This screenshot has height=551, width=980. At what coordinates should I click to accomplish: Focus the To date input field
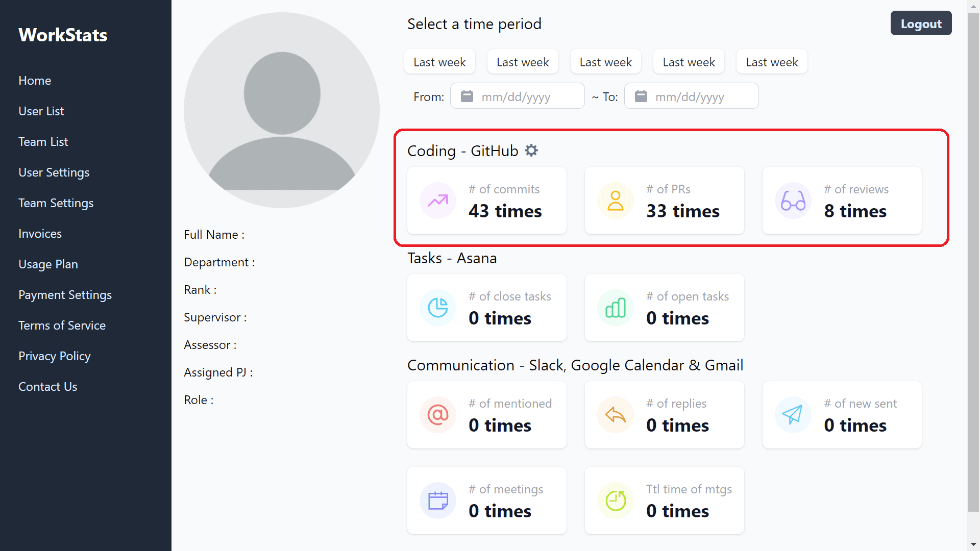point(691,96)
